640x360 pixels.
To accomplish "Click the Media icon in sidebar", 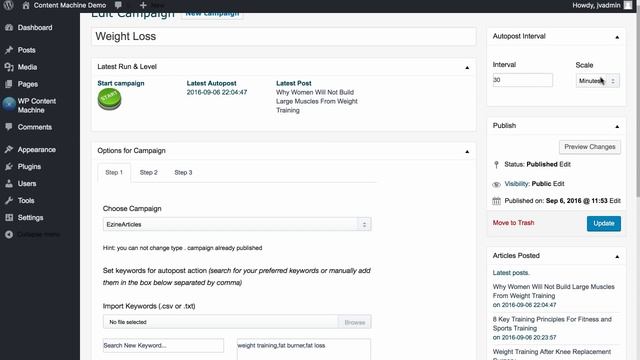I will click(9, 67).
